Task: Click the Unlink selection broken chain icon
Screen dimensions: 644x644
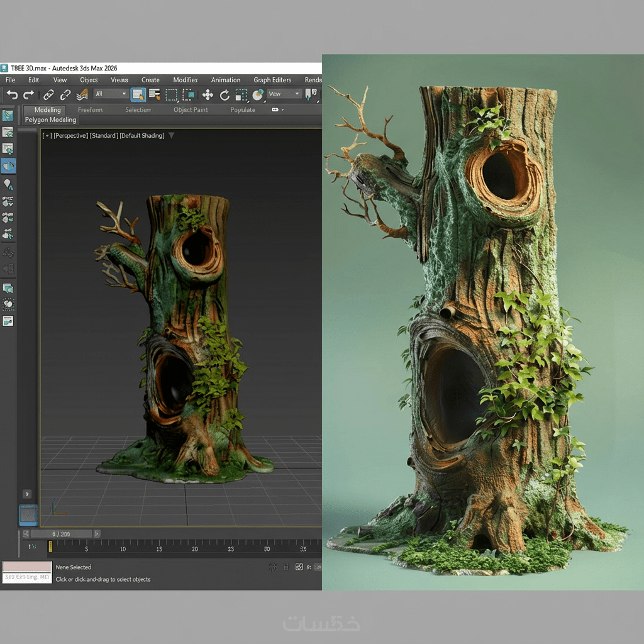Action: pyautogui.click(x=65, y=94)
